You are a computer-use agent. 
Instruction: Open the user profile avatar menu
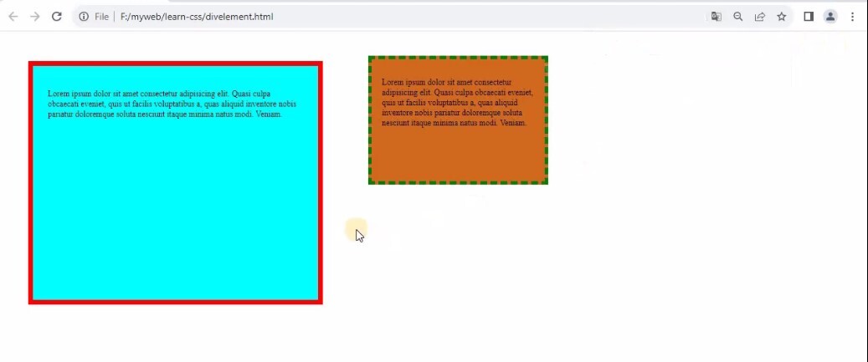830,17
